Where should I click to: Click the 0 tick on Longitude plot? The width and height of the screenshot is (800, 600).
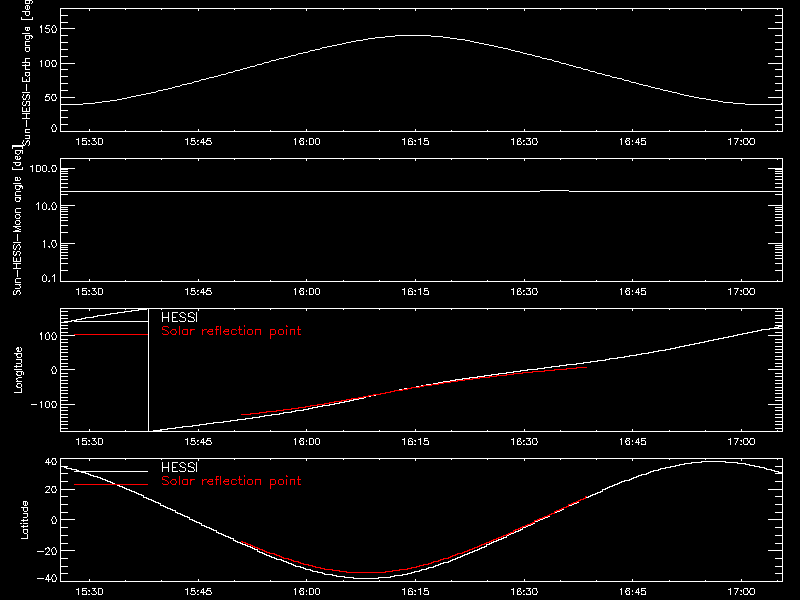point(54,370)
